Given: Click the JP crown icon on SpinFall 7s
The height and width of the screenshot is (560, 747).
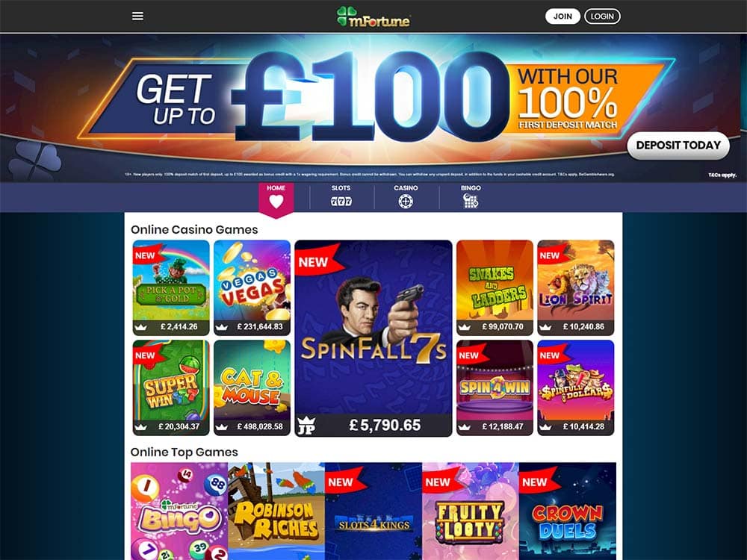Looking at the screenshot, I should [306, 425].
